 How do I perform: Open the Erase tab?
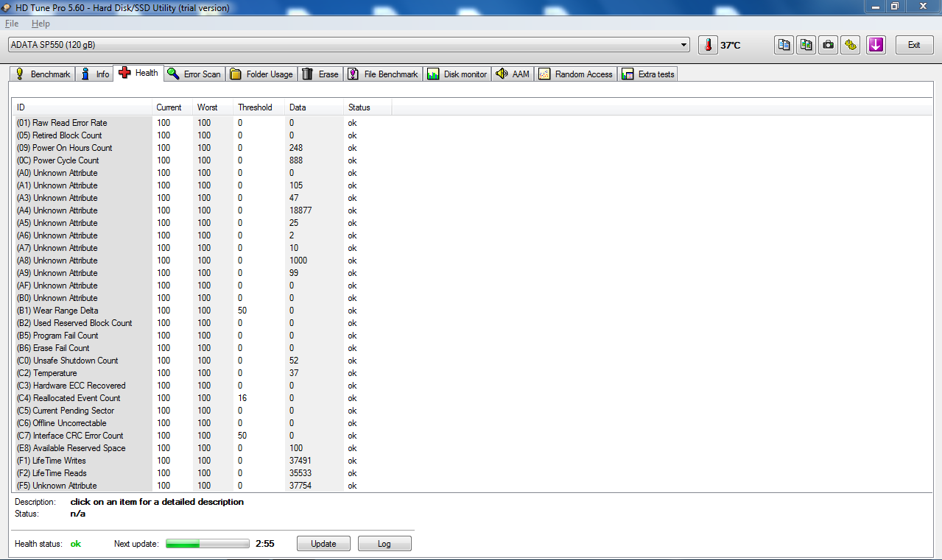point(320,74)
